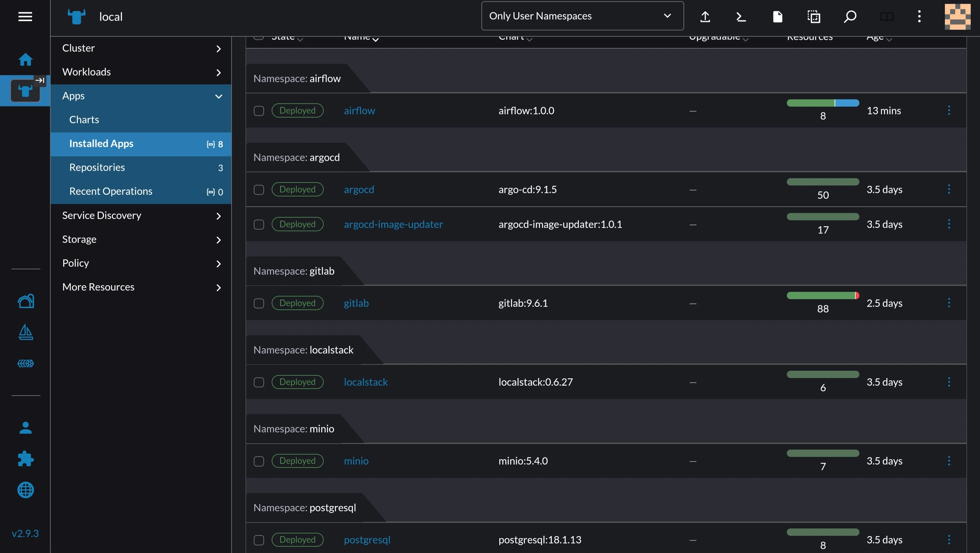Expand the Service Discovery section

[141, 215]
